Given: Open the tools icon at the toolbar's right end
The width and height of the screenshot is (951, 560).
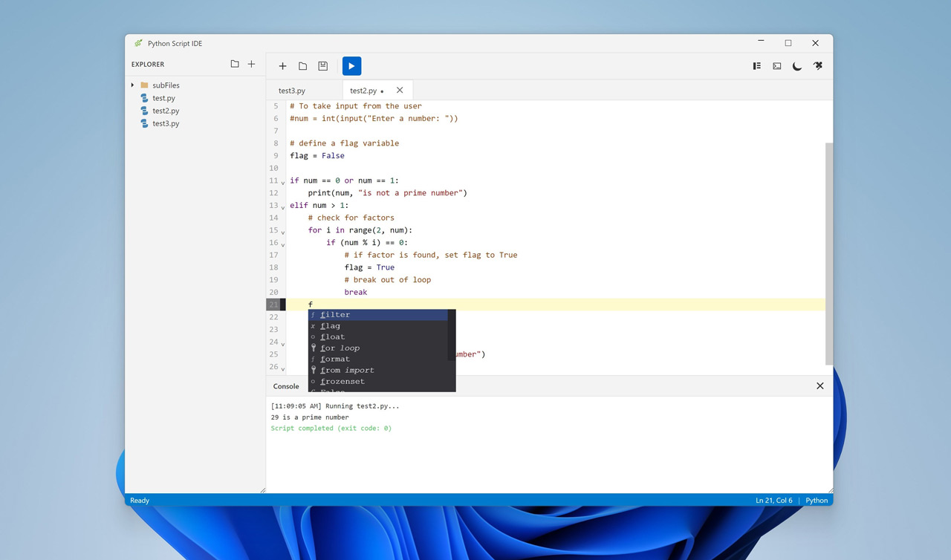Looking at the screenshot, I should pyautogui.click(x=817, y=66).
